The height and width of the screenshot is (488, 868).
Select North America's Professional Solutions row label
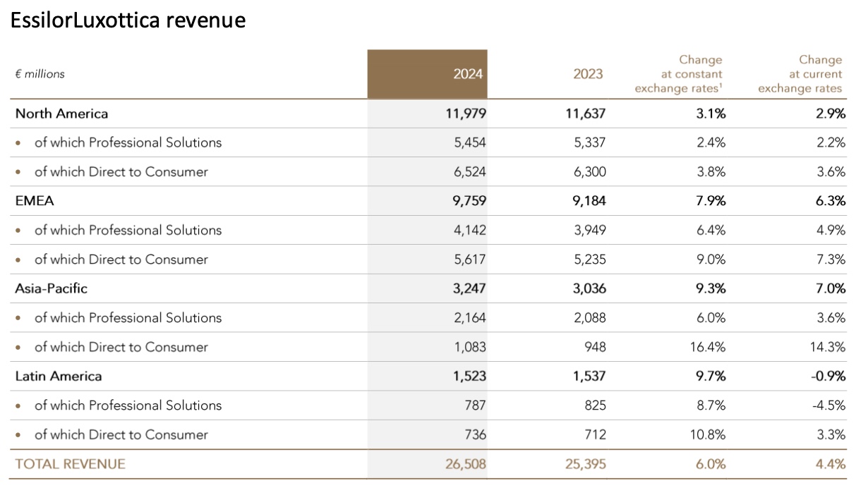[x=128, y=142]
